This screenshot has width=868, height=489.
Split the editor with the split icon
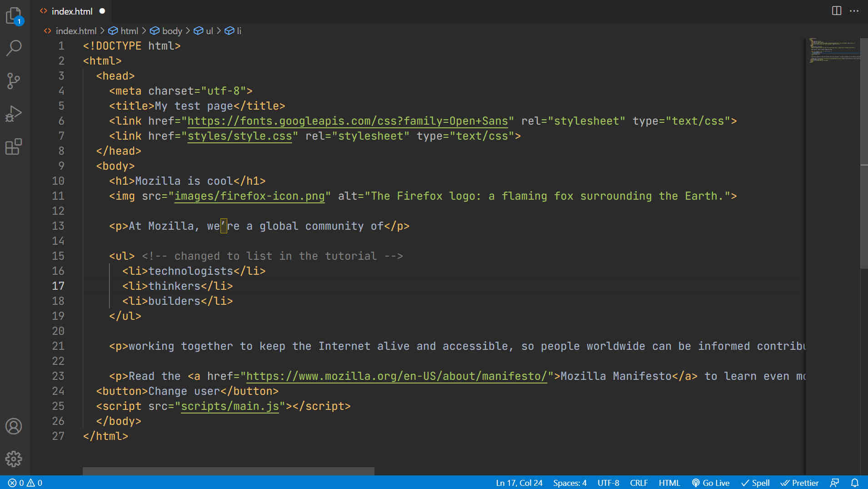[x=836, y=11]
